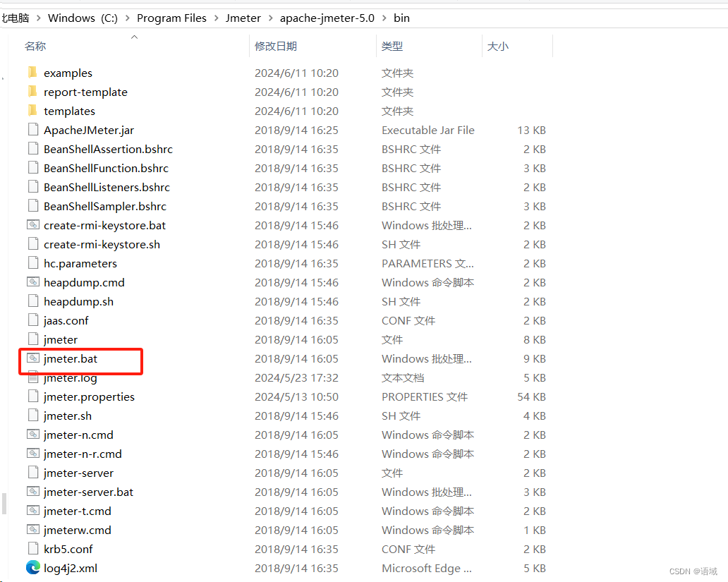The height and width of the screenshot is (582, 728).
Task: Select the report-template folder icon
Action: point(32,92)
